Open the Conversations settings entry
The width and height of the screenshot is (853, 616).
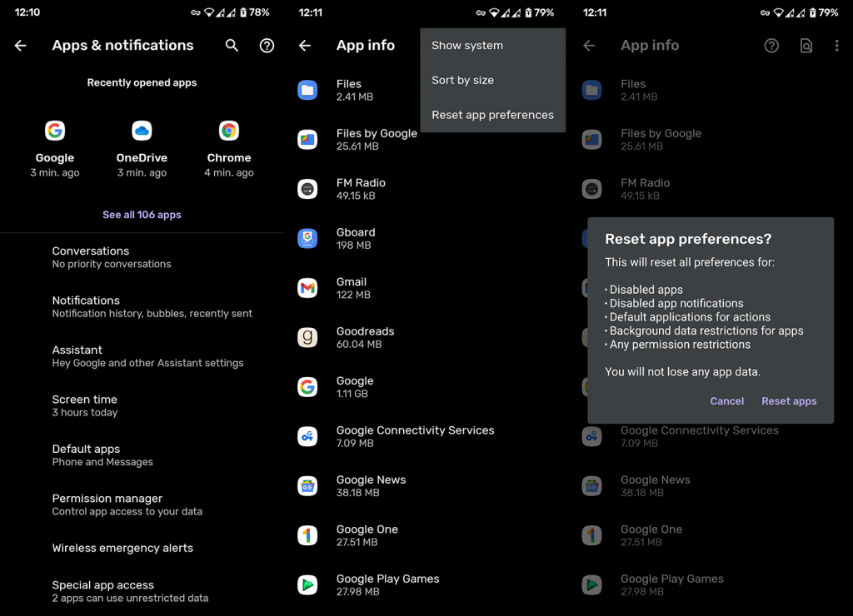[x=91, y=256]
